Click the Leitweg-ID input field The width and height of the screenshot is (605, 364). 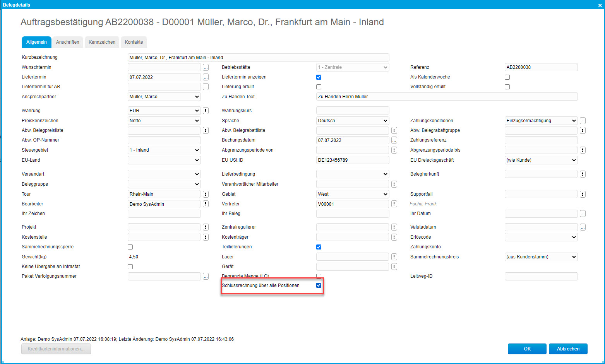(x=541, y=276)
